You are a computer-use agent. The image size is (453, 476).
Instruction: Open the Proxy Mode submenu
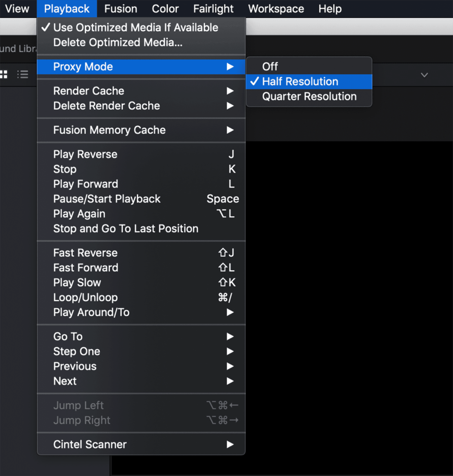pos(141,67)
